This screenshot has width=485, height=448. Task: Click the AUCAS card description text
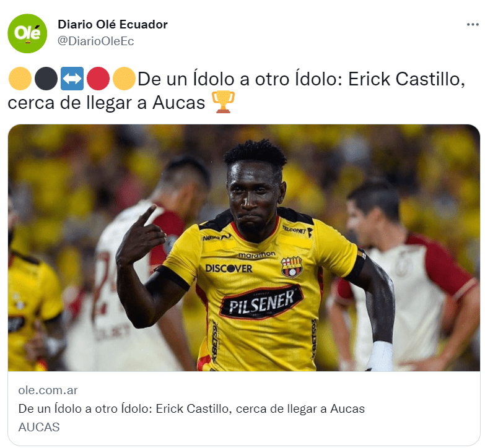click(x=39, y=428)
